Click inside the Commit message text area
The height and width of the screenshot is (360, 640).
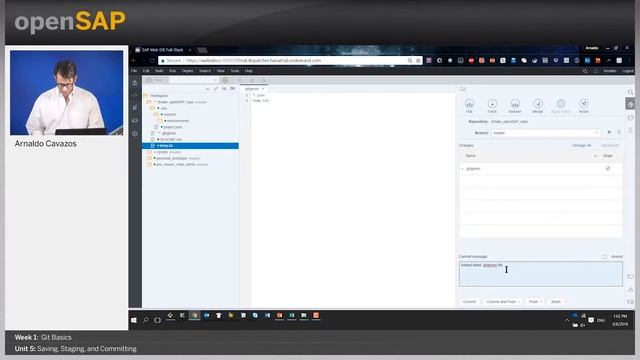click(541, 274)
